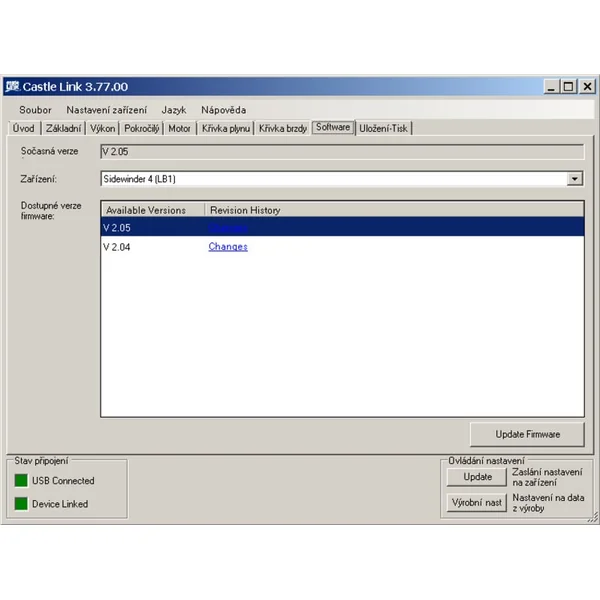
Task: Switch to the Uložení-Tisk tab
Action: 384,128
